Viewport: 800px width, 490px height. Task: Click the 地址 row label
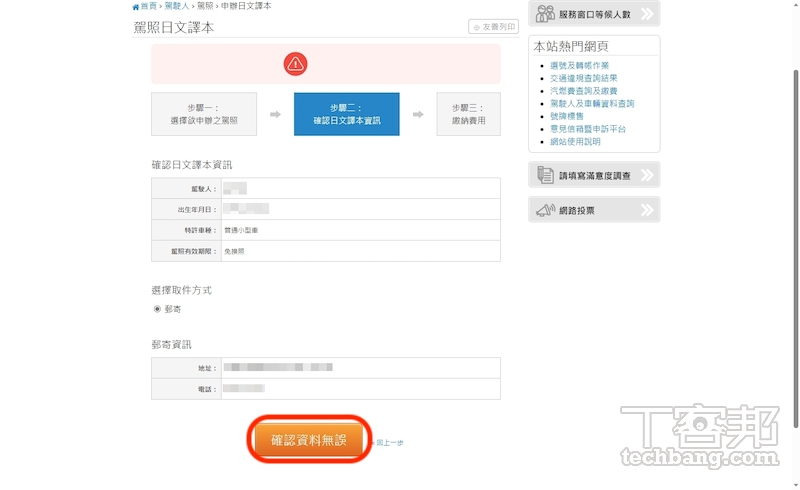pyautogui.click(x=207, y=368)
